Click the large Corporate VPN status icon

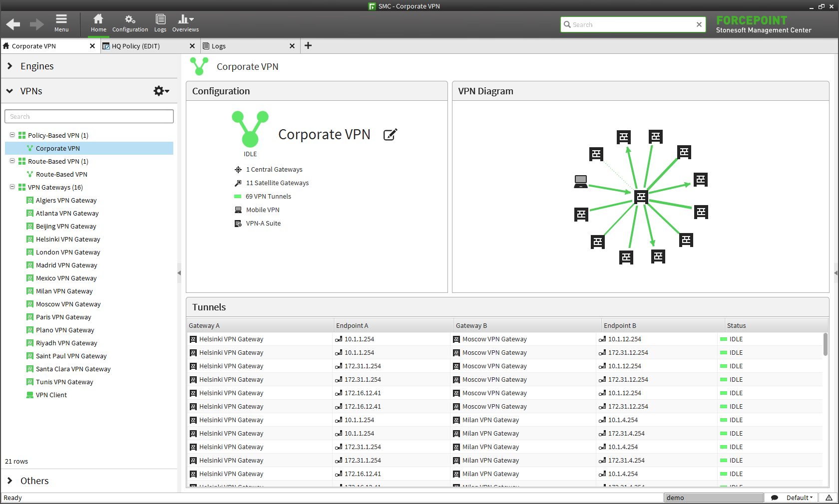click(250, 129)
